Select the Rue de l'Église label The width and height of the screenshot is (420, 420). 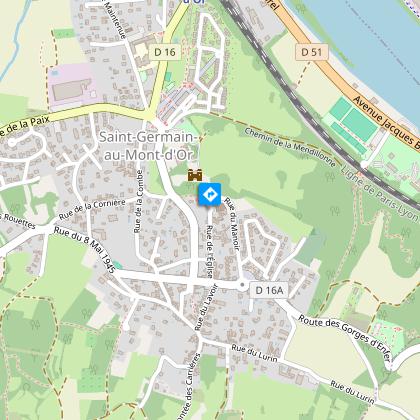pyautogui.click(x=209, y=252)
